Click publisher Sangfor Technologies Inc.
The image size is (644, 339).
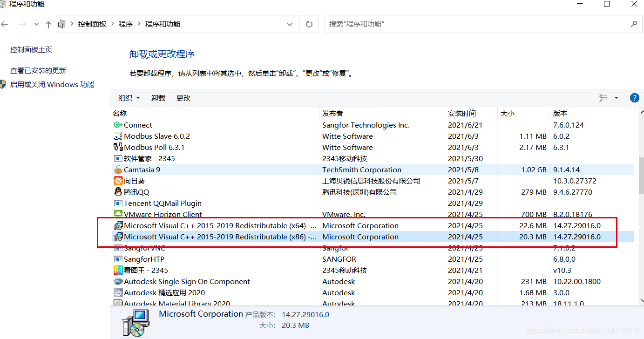366,125
